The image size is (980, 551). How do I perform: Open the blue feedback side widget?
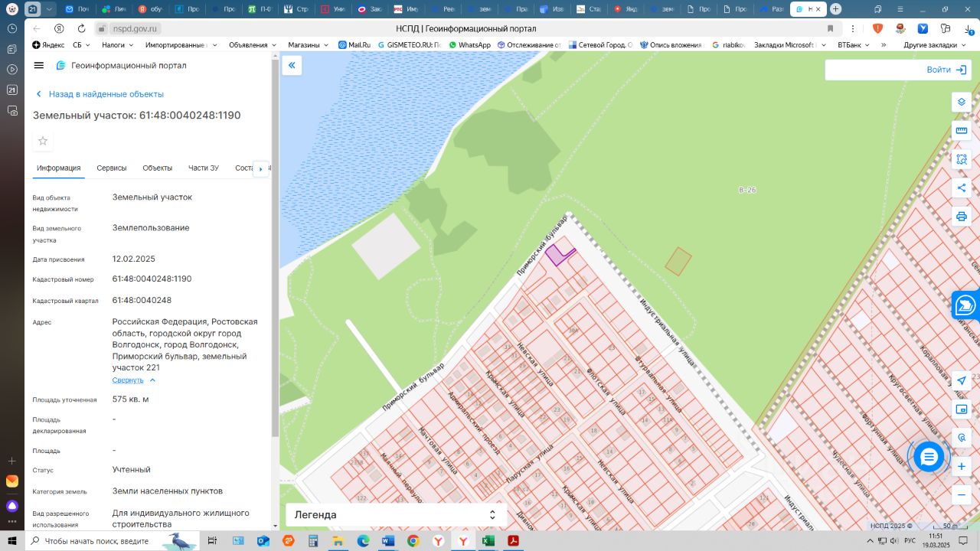[966, 306]
